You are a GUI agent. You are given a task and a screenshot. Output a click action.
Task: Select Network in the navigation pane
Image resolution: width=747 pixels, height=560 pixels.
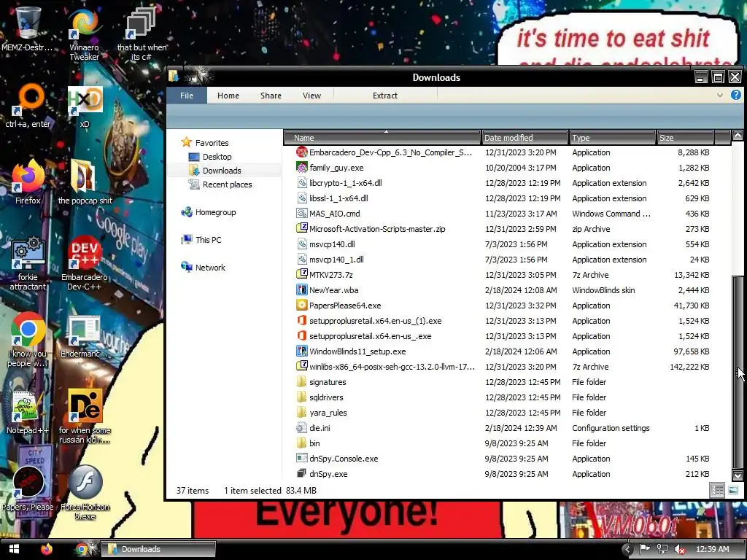(x=203, y=267)
